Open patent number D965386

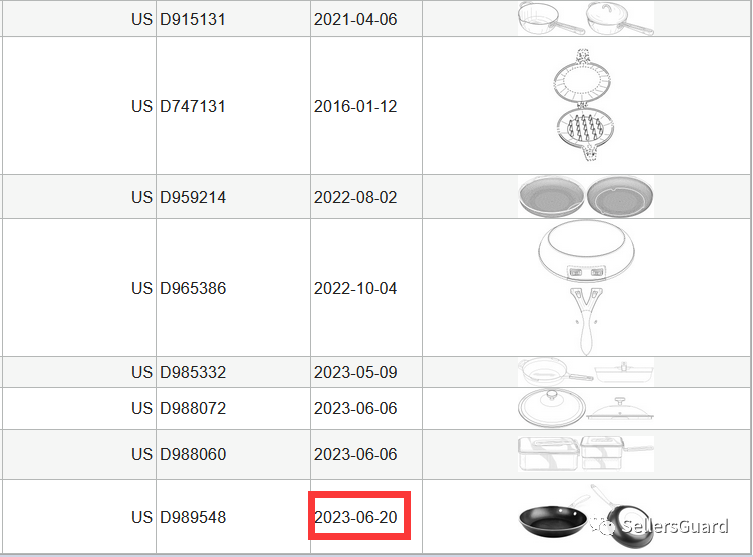tap(193, 288)
